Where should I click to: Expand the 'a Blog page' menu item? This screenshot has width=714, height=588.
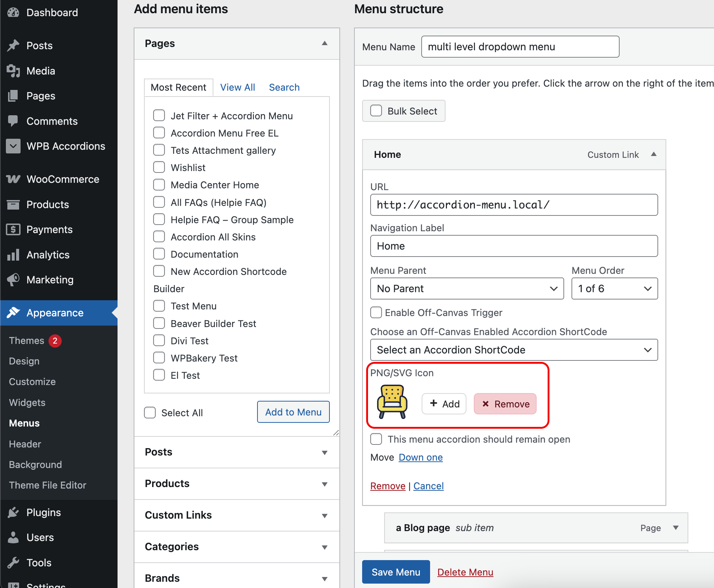point(676,528)
